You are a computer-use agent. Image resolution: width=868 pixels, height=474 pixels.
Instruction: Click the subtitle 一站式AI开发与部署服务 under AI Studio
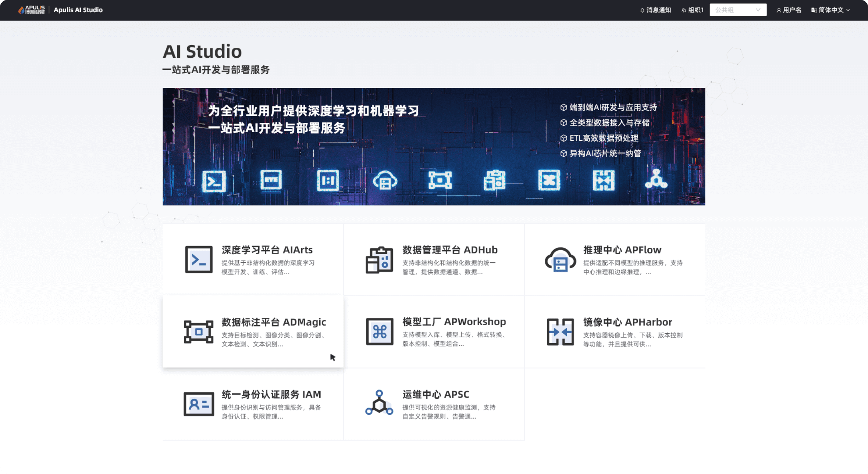(216, 70)
